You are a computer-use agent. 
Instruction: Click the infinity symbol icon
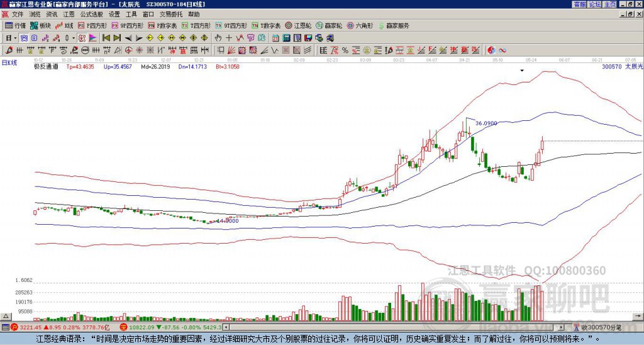click(502, 50)
